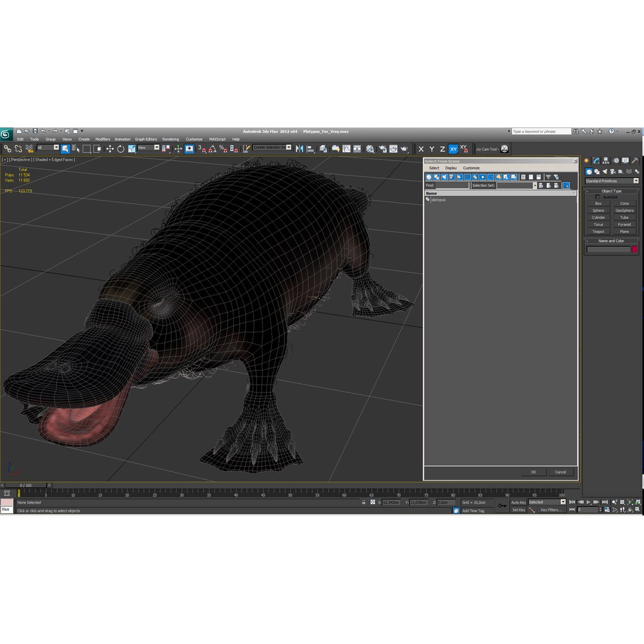The width and height of the screenshot is (644, 644).
Task: Restrict axis to Z
Action: (x=442, y=149)
